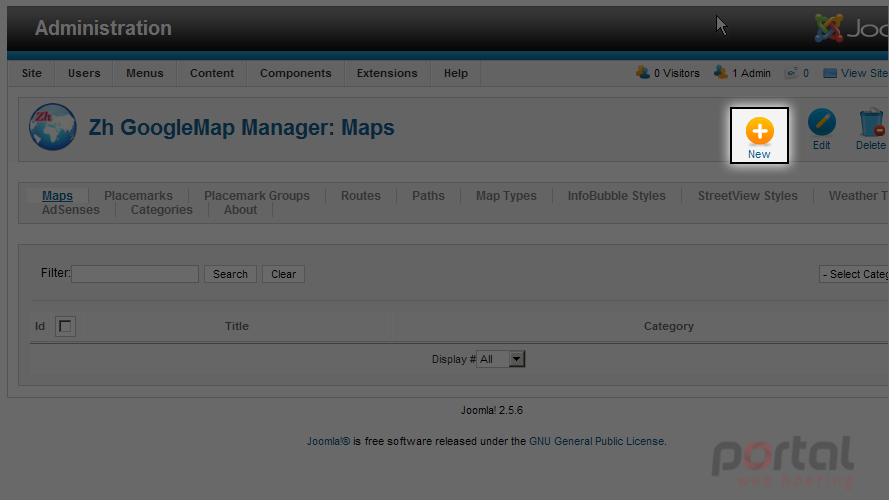The height and width of the screenshot is (500, 889).
Task: Click the 0 Visitors status icon
Action: (642, 73)
